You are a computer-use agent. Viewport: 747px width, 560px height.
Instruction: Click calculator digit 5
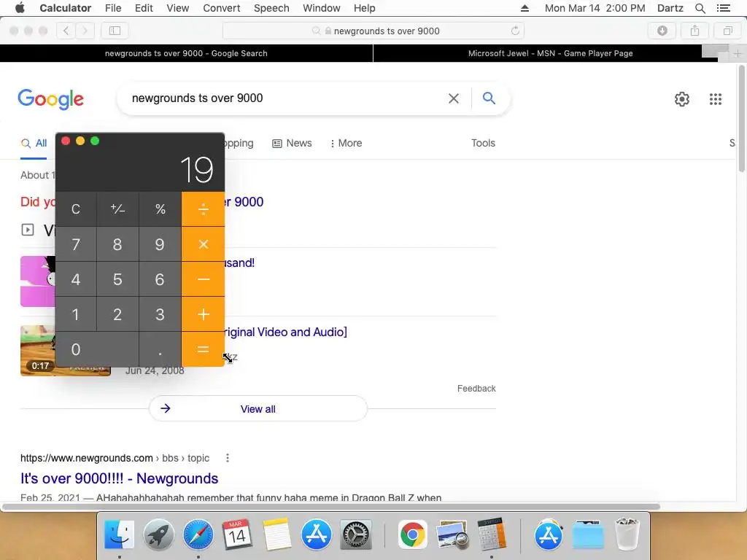(117, 279)
